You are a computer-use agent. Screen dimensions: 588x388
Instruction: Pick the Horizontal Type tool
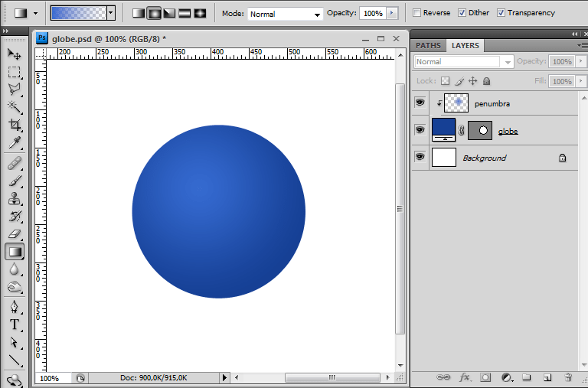[x=15, y=324]
